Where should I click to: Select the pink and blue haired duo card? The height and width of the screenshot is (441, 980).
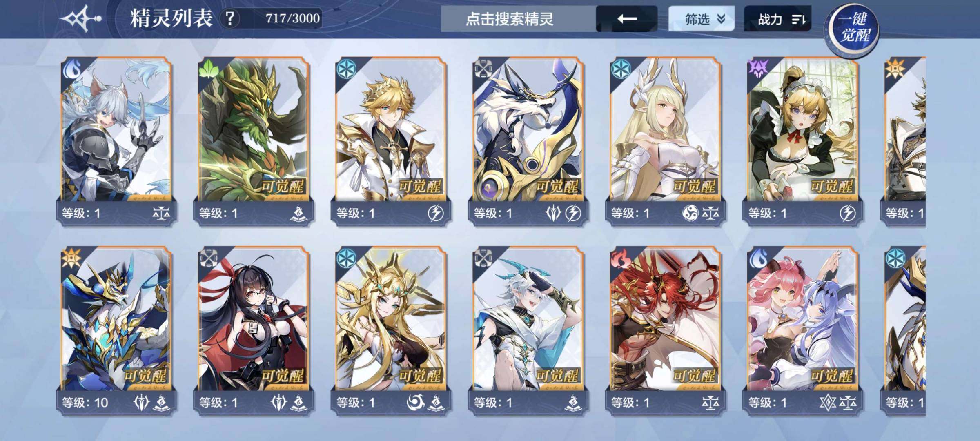[x=803, y=331]
